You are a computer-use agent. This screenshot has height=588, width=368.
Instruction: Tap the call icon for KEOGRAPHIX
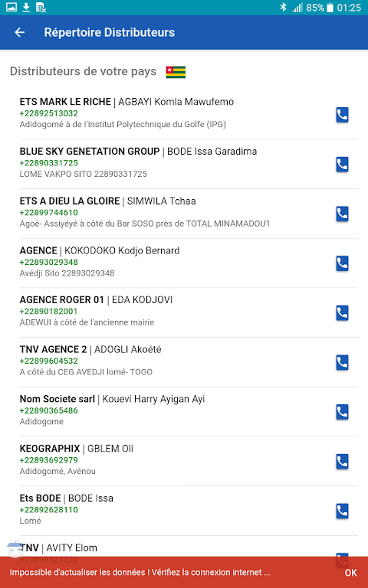[342, 462]
